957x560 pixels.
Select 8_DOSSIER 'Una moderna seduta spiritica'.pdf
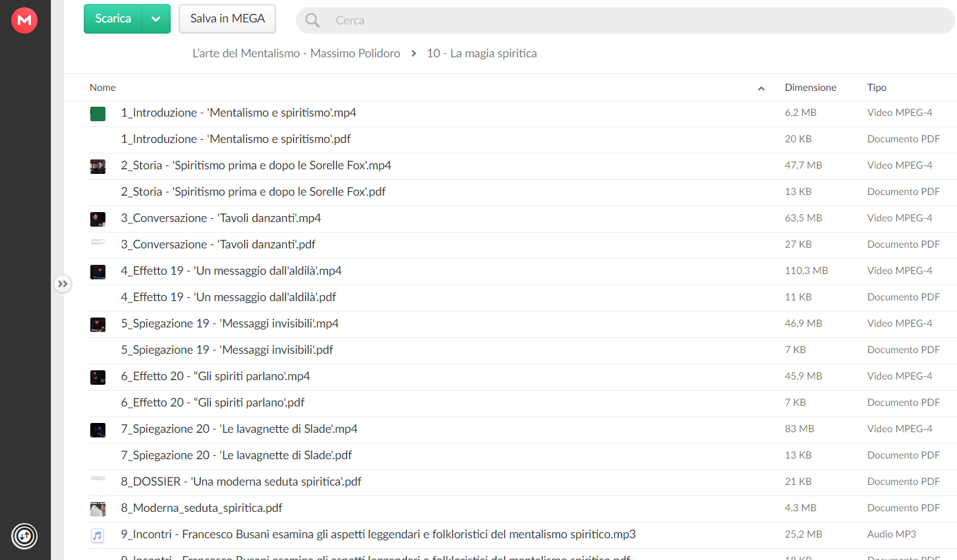click(521, 482)
